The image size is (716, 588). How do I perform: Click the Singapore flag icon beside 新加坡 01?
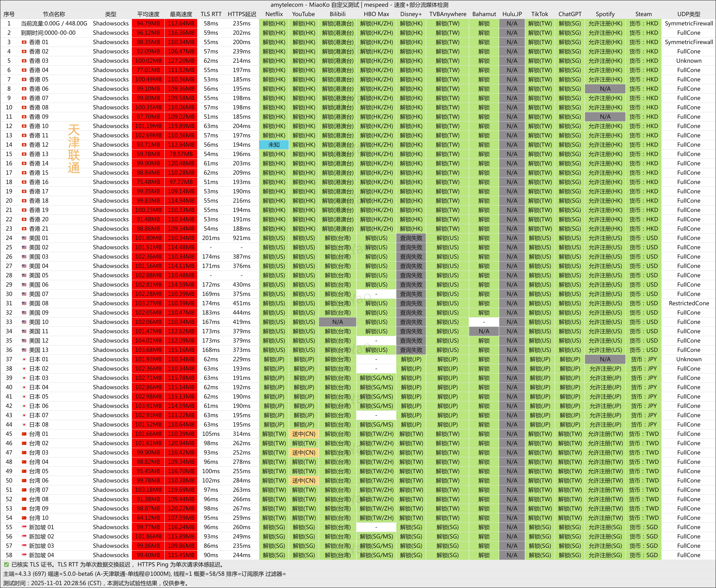pos(24,527)
